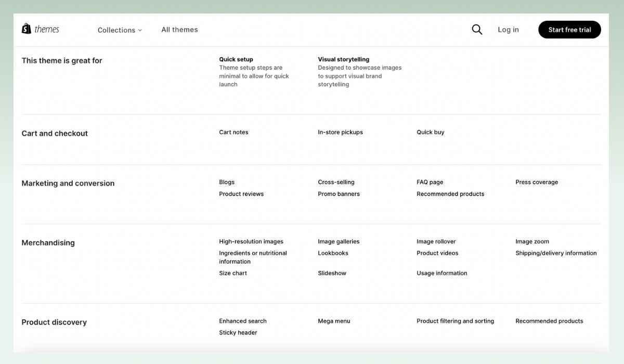This screenshot has width=624, height=364.
Task: Select the Cross-selling feature
Action: 336,182
